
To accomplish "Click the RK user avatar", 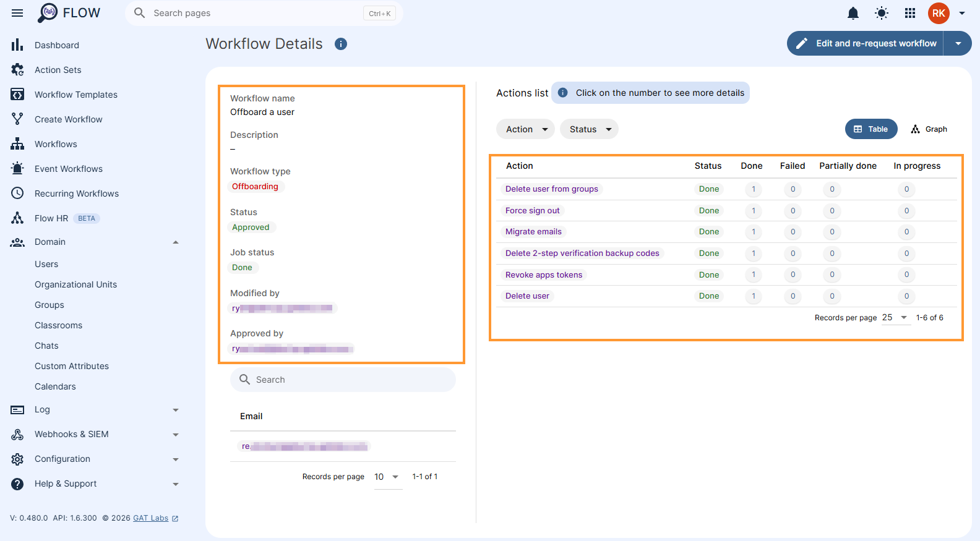I will pyautogui.click(x=939, y=13).
